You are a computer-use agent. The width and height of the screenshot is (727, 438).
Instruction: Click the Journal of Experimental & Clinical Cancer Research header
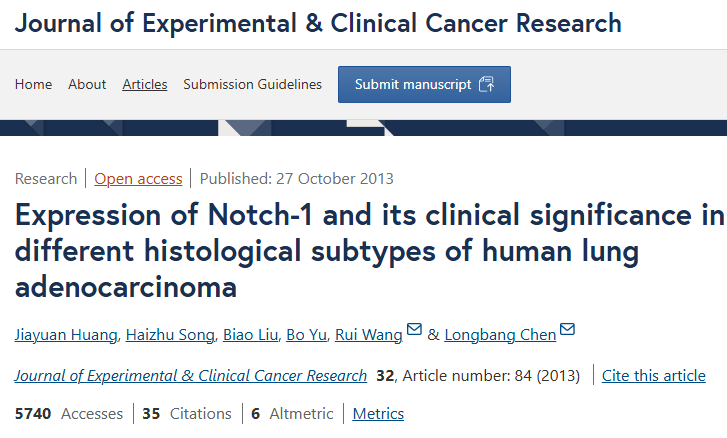pos(318,23)
